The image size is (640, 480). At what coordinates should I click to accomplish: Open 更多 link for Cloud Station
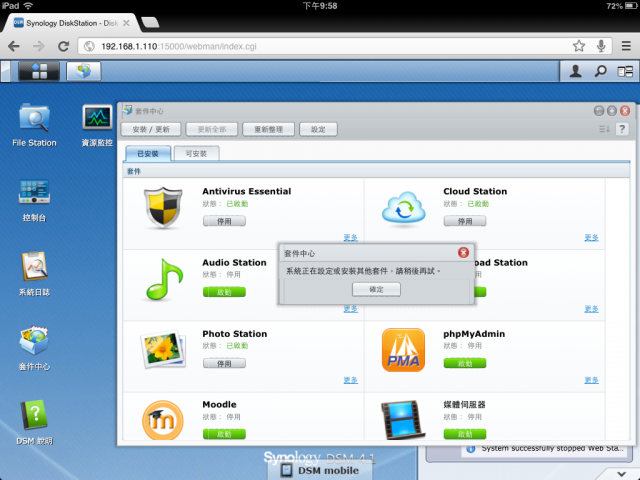tap(591, 238)
